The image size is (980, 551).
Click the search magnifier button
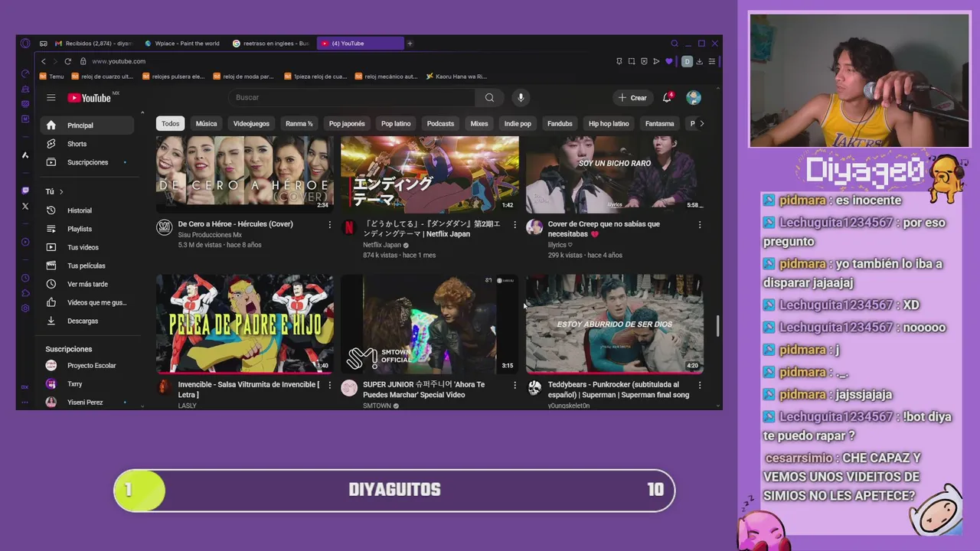point(489,97)
